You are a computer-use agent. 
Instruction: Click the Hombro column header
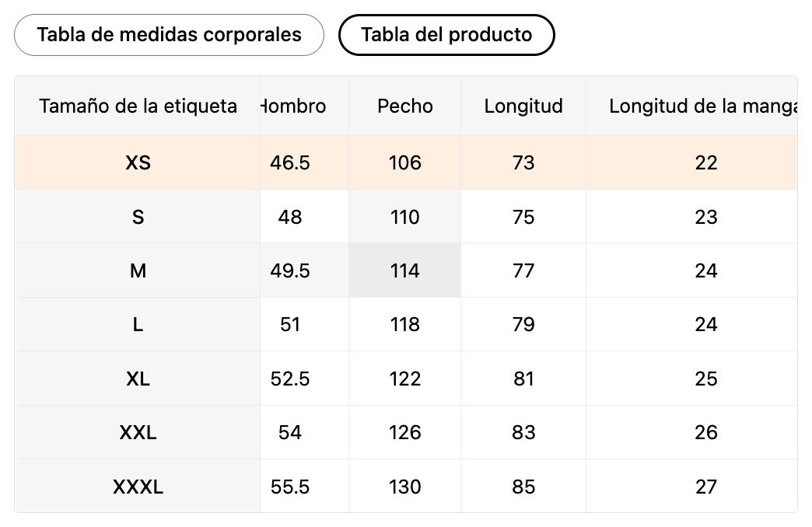click(296, 106)
